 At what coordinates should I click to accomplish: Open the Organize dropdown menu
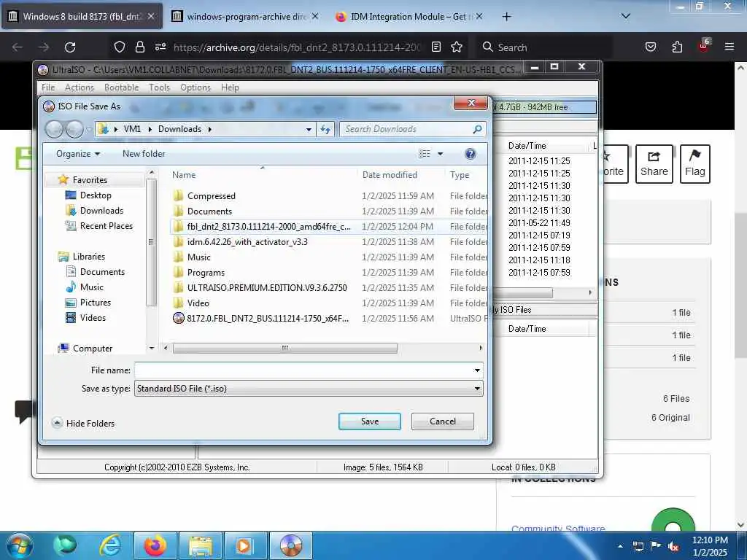[x=78, y=154]
